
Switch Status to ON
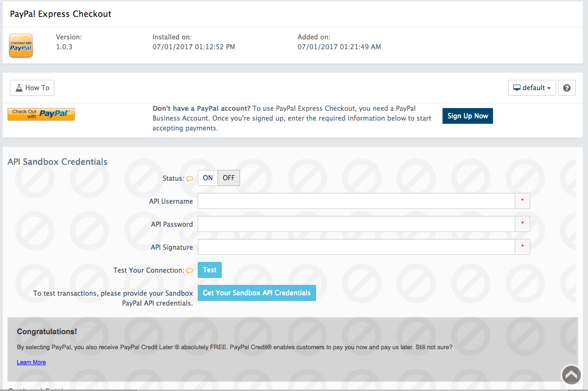tap(208, 178)
